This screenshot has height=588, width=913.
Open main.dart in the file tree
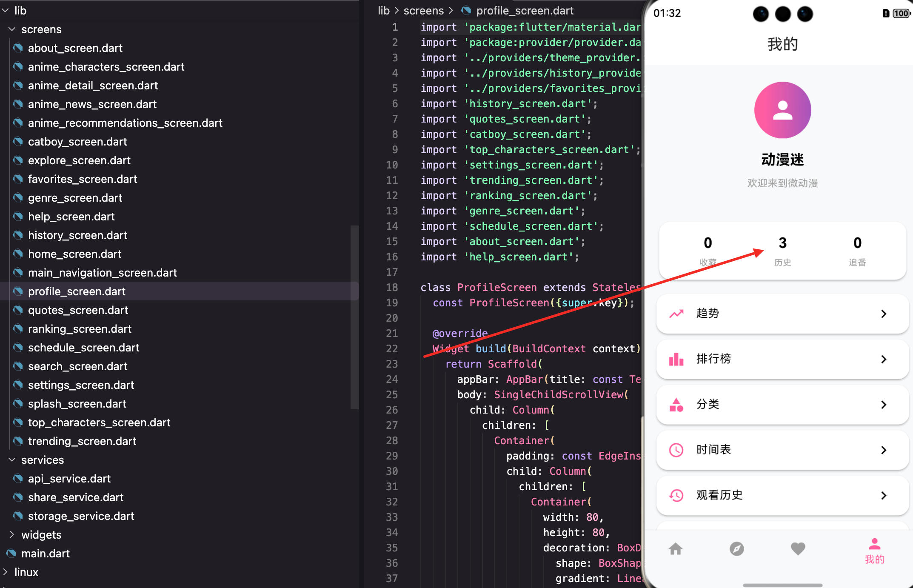tap(46, 554)
